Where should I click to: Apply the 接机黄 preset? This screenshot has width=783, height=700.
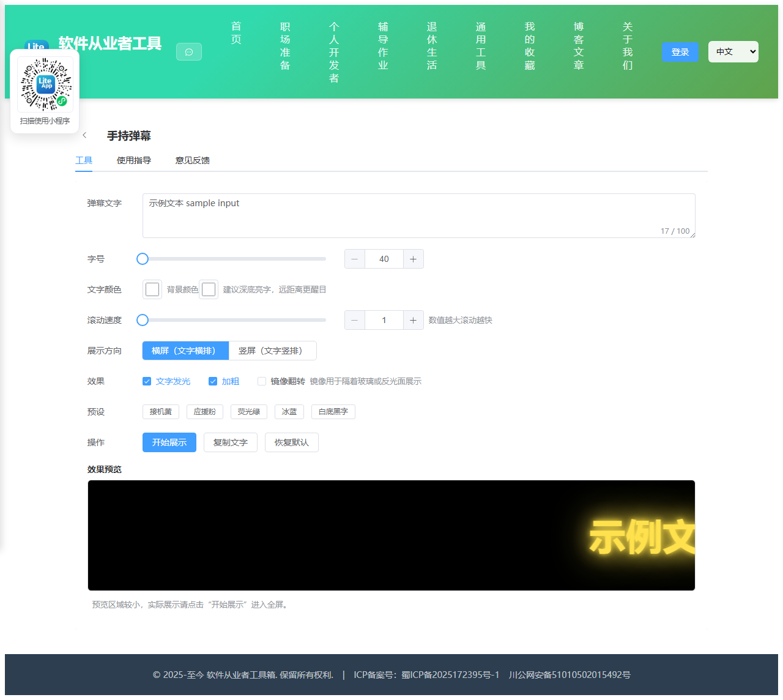tap(161, 412)
